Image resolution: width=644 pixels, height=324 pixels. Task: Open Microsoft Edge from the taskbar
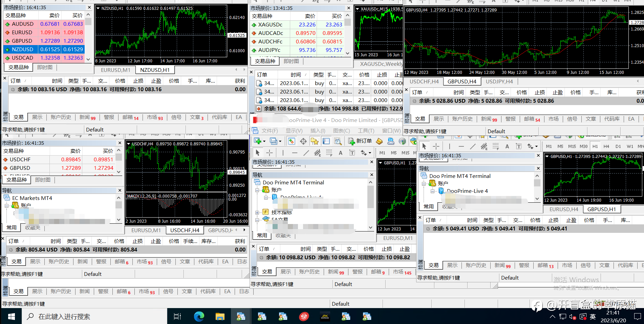(x=199, y=317)
